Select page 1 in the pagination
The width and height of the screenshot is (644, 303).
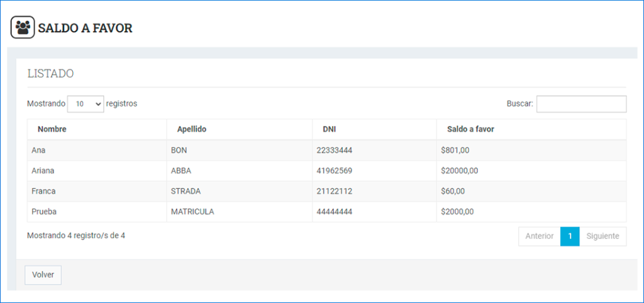click(569, 236)
